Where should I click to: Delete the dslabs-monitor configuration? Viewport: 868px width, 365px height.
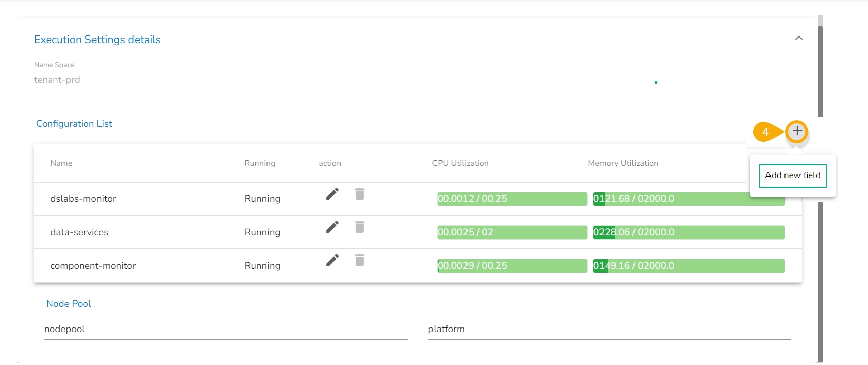tap(360, 194)
